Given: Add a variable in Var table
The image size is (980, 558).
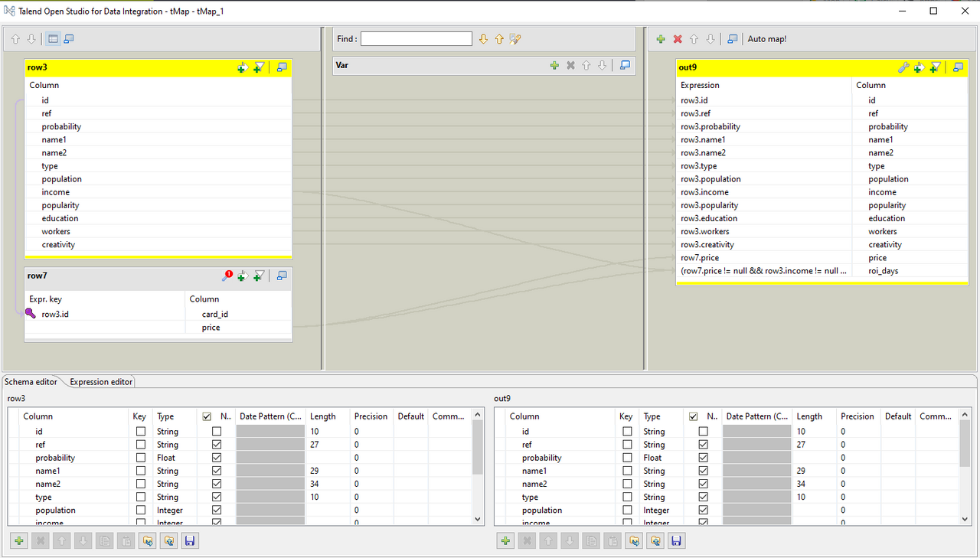Looking at the screenshot, I should (x=554, y=66).
